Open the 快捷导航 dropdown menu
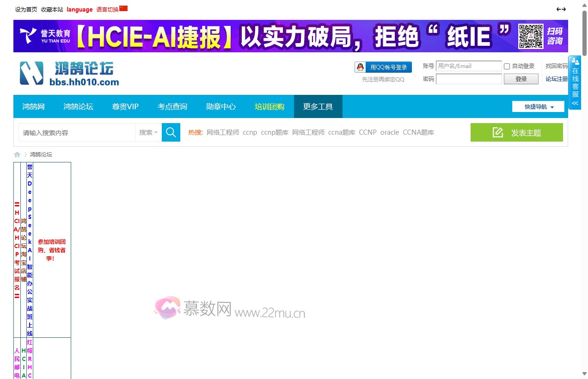The image size is (588, 379). (x=538, y=106)
